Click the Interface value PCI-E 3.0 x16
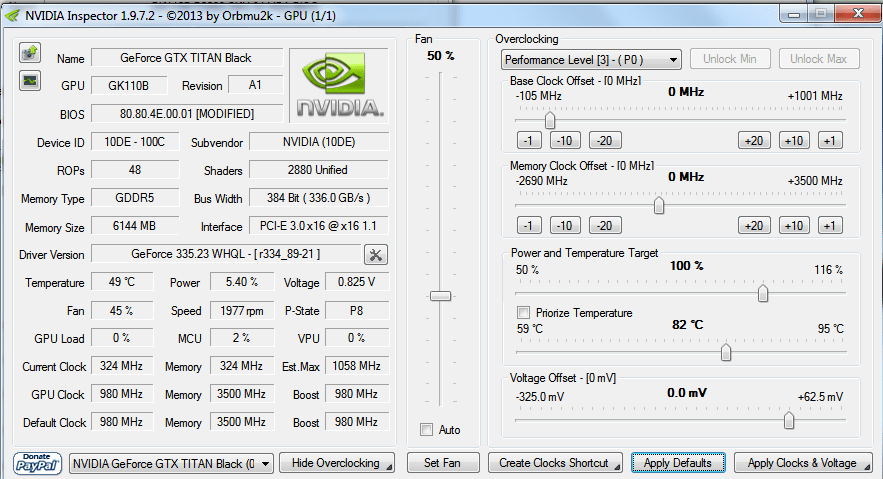The width and height of the screenshot is (883, 479). click(318, 226)
